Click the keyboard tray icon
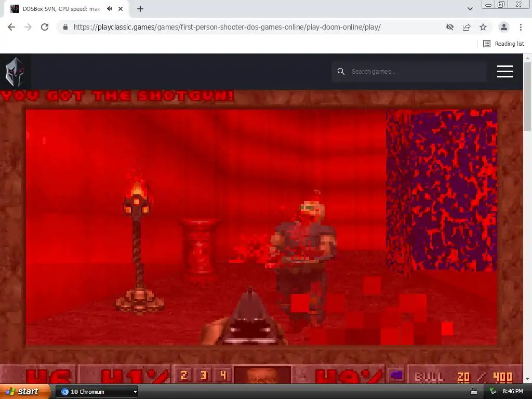532x399 pixels. (474, 392)
